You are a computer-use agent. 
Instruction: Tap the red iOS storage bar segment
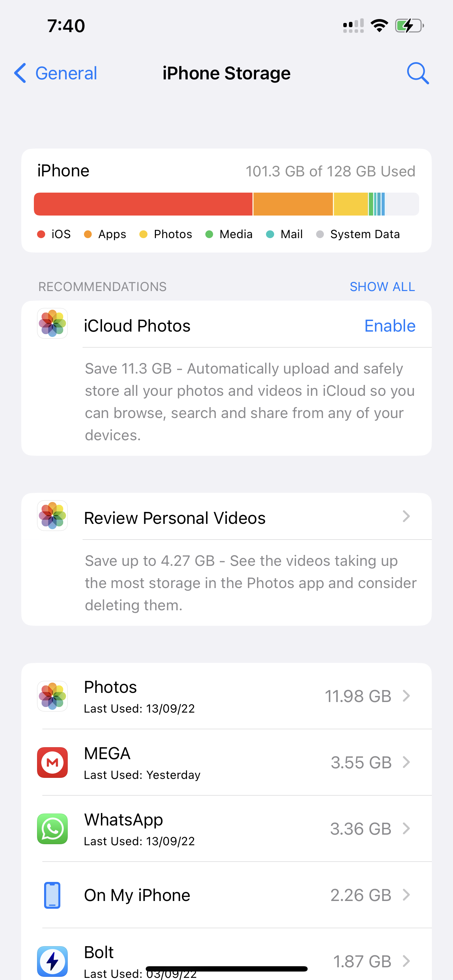click(143, 204)
